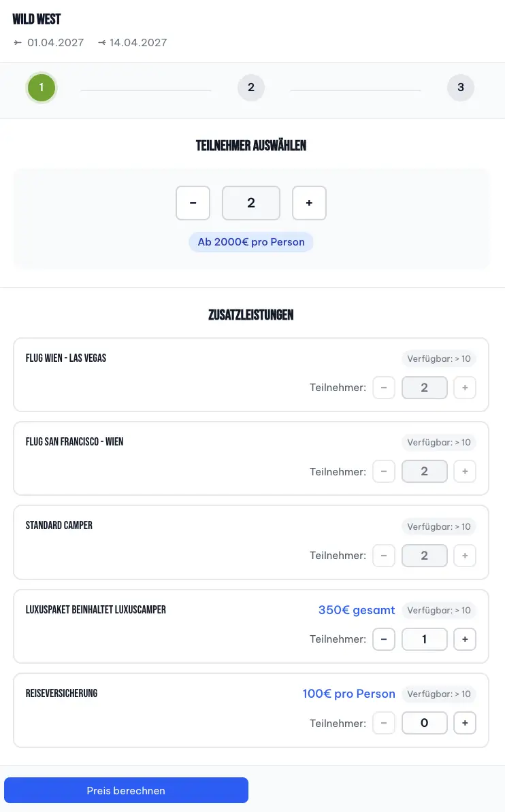Click the main participants number field
This screenshot has height=812, width=505.
pyautogui.click(x=251, y=203)
